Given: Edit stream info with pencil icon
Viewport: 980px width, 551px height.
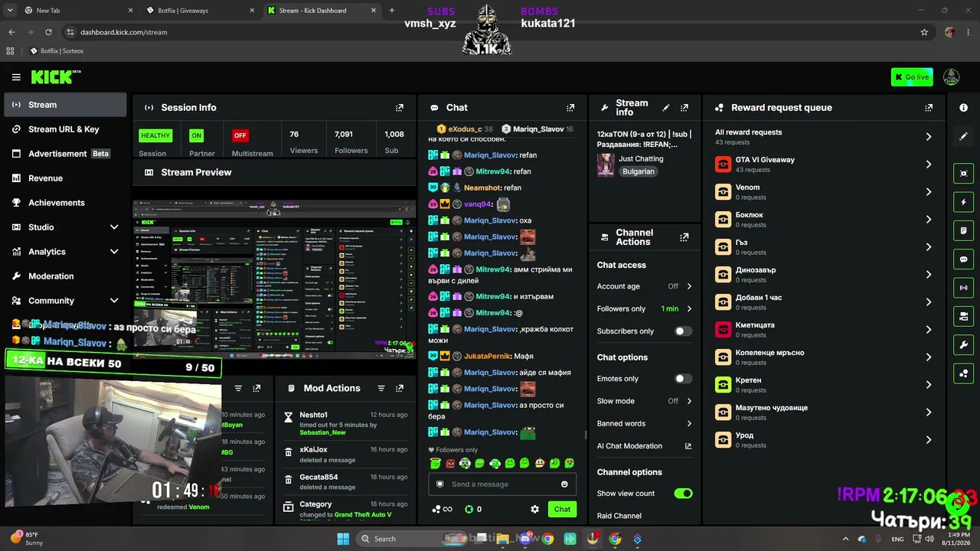Looking at the screenshot, I should click(x=666, y=108).
